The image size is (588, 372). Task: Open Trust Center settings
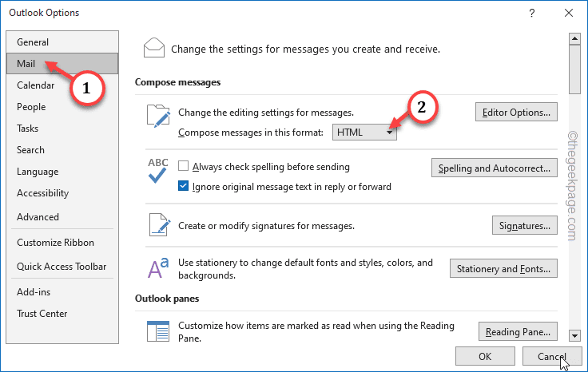coord(62,314)
